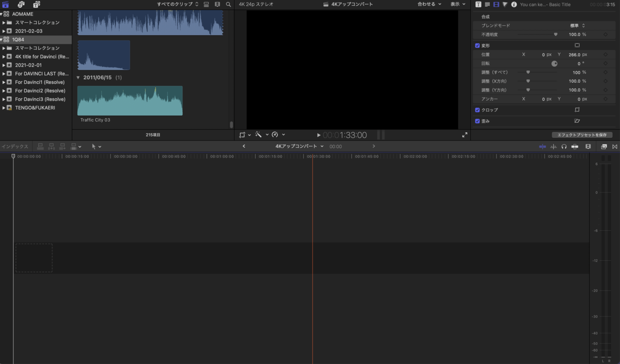This screenshot has width=620, height=364.
Task: Disable the 歪み checkbox
Action: tap(477, 121)
